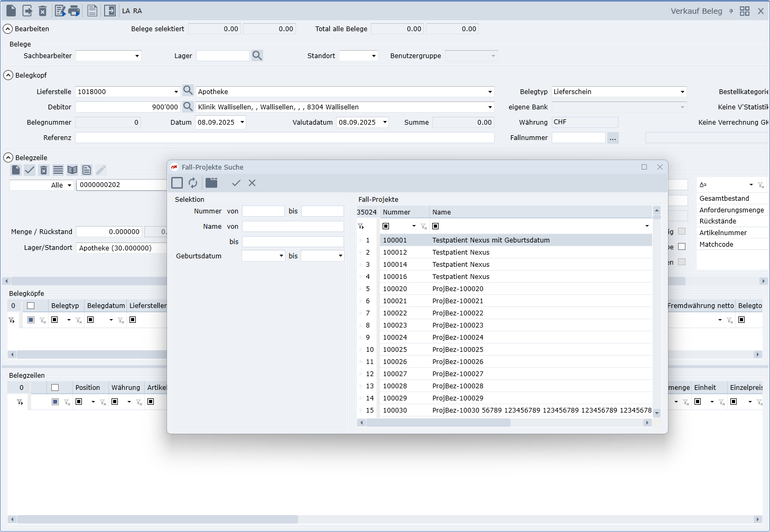Collapse the Belegkopf section
Image resolution: width=770 pixels, height=532 pixels.
click(x=8, y=75)
